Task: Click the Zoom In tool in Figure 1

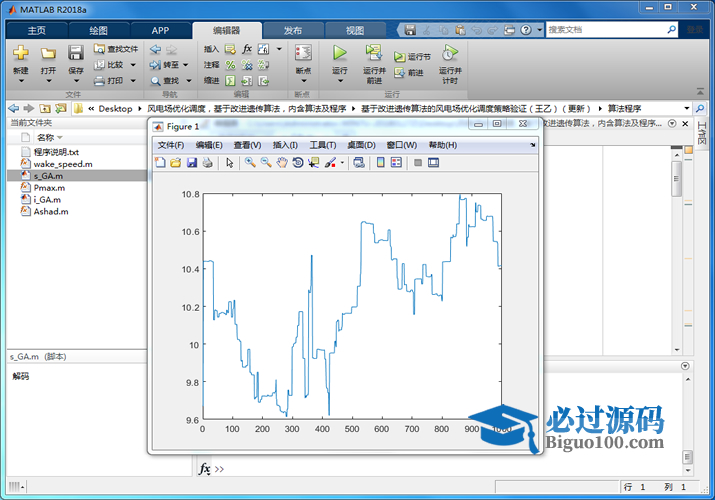Action: [x=250, y=163]
